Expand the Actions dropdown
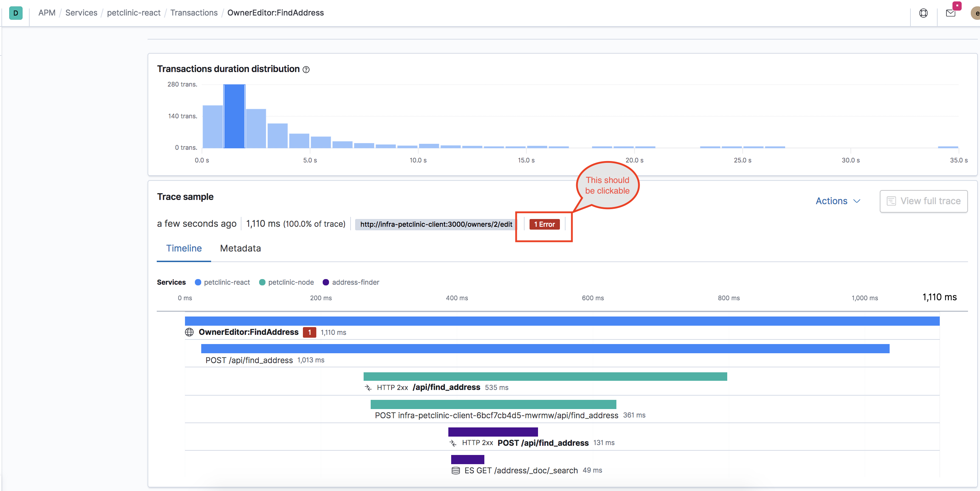The image size is (980, 491). click(x=831, y=201)
